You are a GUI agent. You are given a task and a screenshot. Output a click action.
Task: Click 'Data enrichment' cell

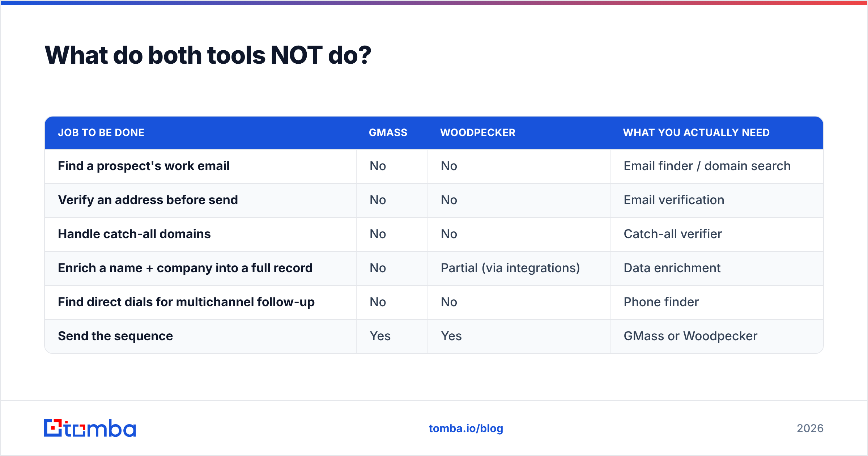click(672, 268)
